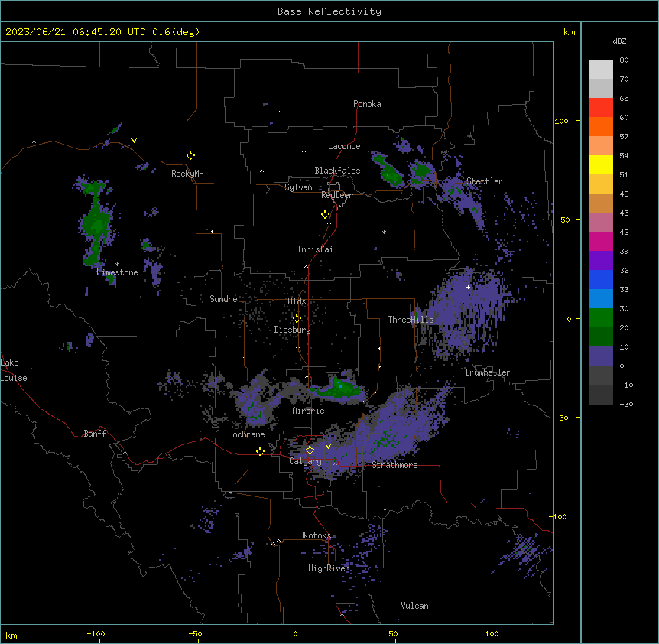Select the Cochrane label
659x644 pixels.
(246, 434)
